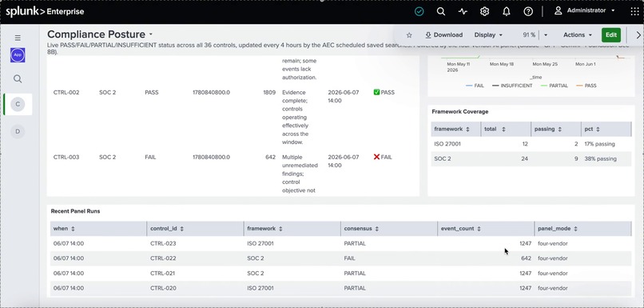This screenshot has width=644, height=308.
Task: Expand the right panel chevron
Action: click(x=638, y=35)
